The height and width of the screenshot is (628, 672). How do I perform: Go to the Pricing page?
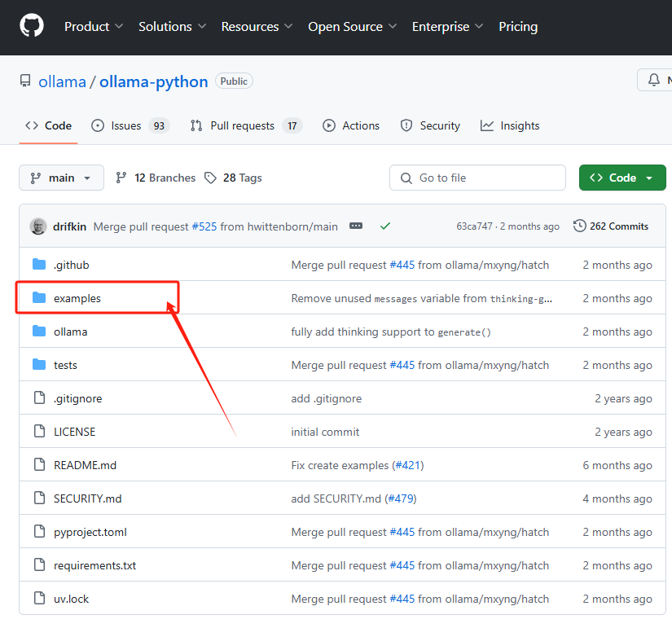pyautogui.click(x=518, y=27)
